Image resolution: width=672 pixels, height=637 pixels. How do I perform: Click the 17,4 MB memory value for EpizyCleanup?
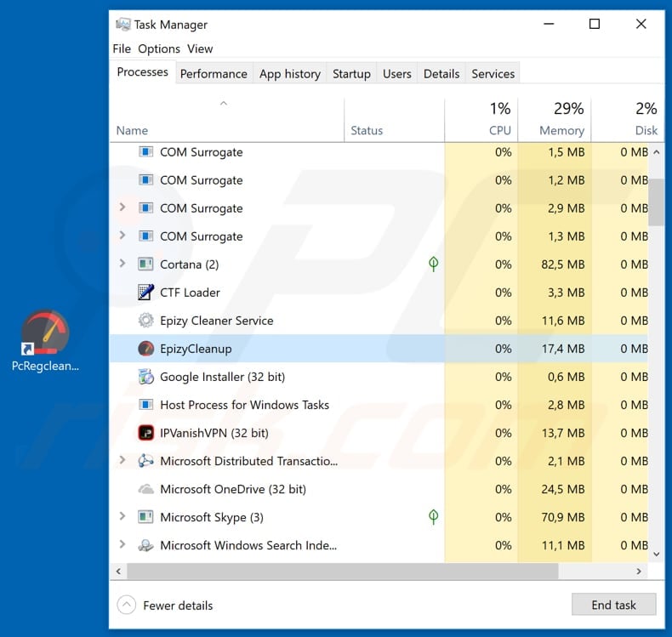click(563, 349)
